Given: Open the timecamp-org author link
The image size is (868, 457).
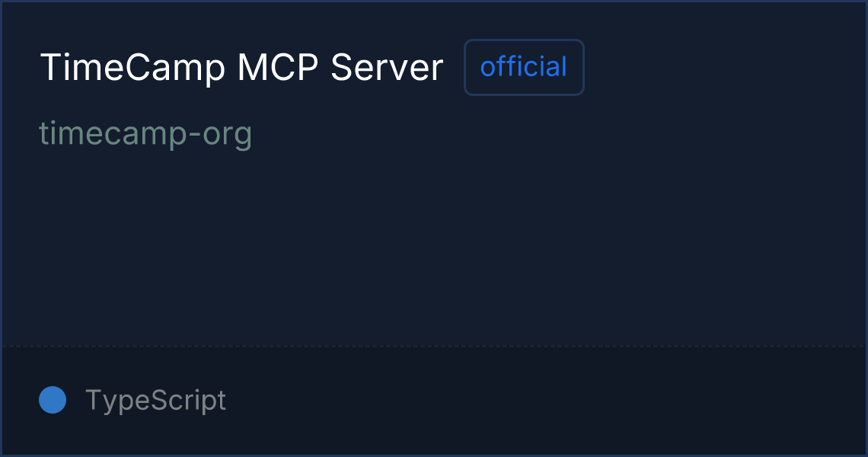Looking at the screenshot, I should [145, 133].
